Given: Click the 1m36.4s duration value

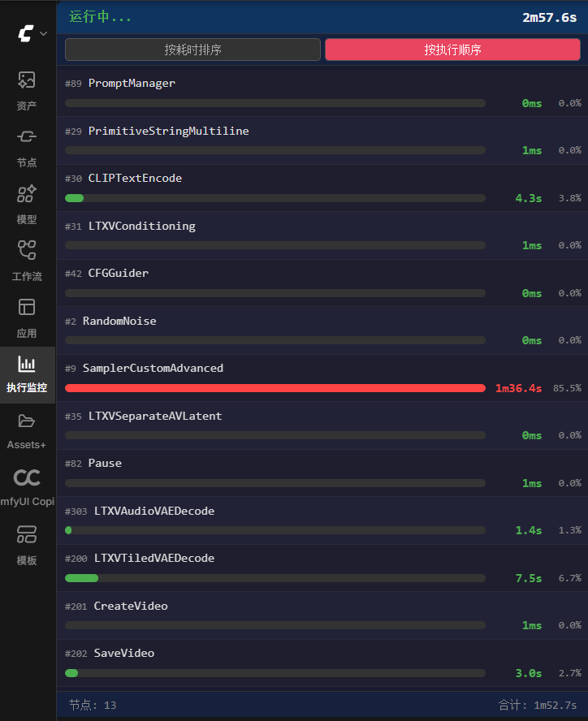Looking at the screenshot, I should tap(518, 389).
